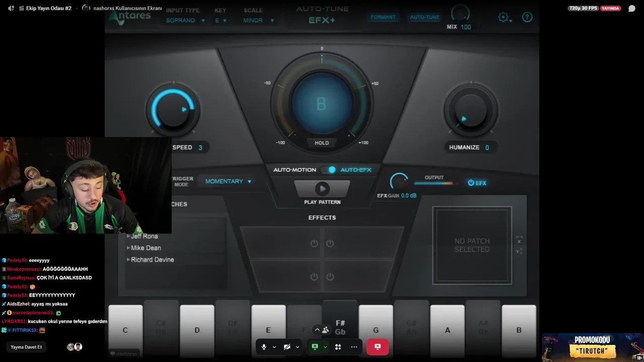Click the streamer webcam overlay video
This screenshot has width=644, height=362.
tap(86, 186)
